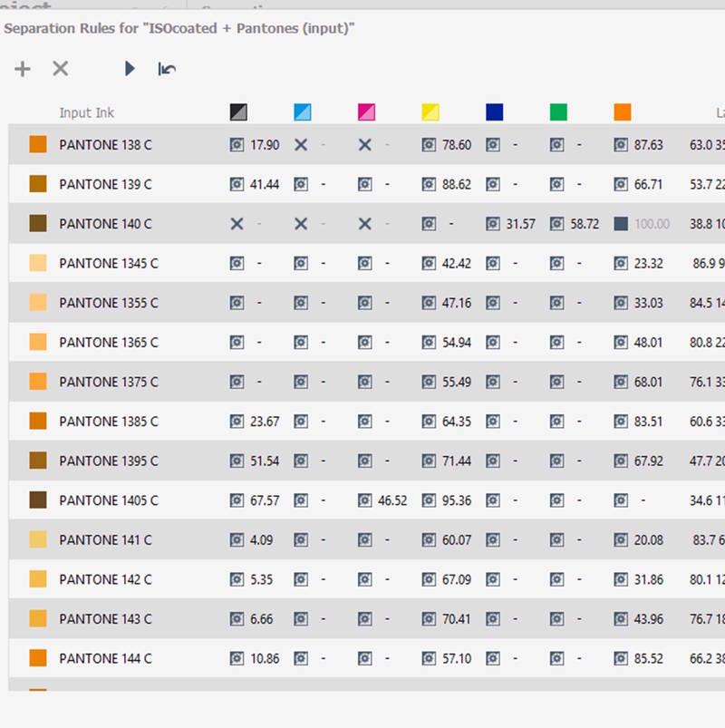
Task: Select the black ink column header swatch
Action: click(238, 112)
